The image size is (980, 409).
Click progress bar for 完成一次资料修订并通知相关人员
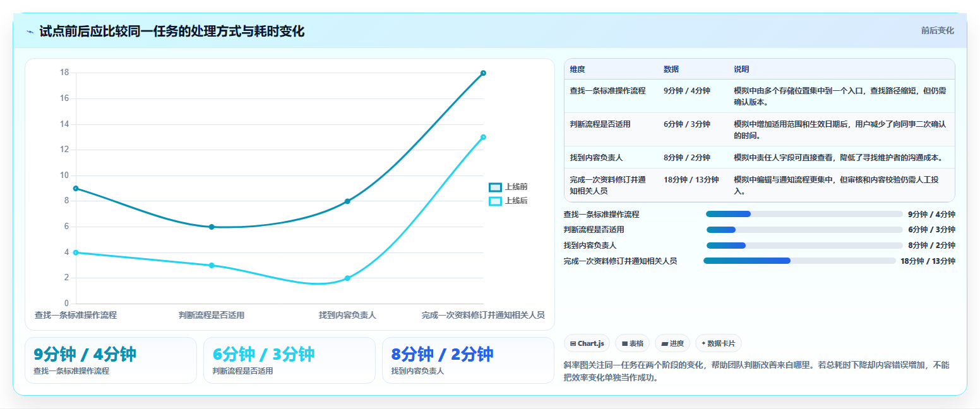click(x=799, y=261)
